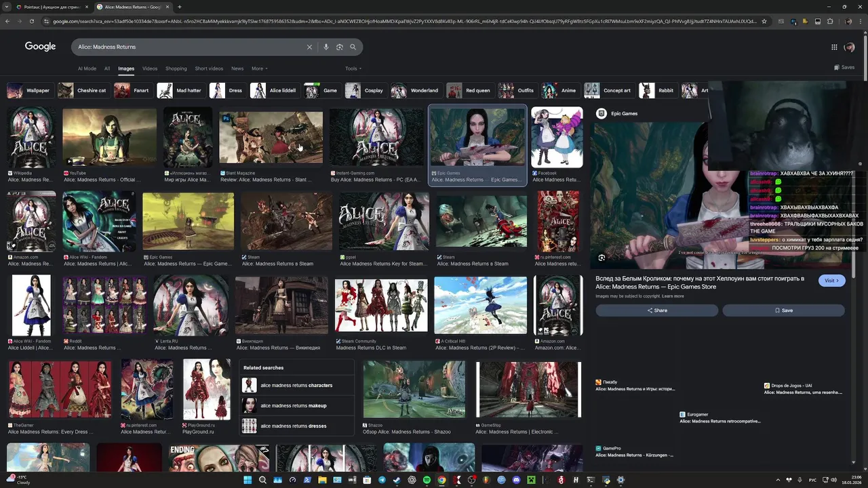The image size is (868, 488).
Task: Filter images by Cheshire cat chip
Action: pyautogui.click(x=83, y=90)
